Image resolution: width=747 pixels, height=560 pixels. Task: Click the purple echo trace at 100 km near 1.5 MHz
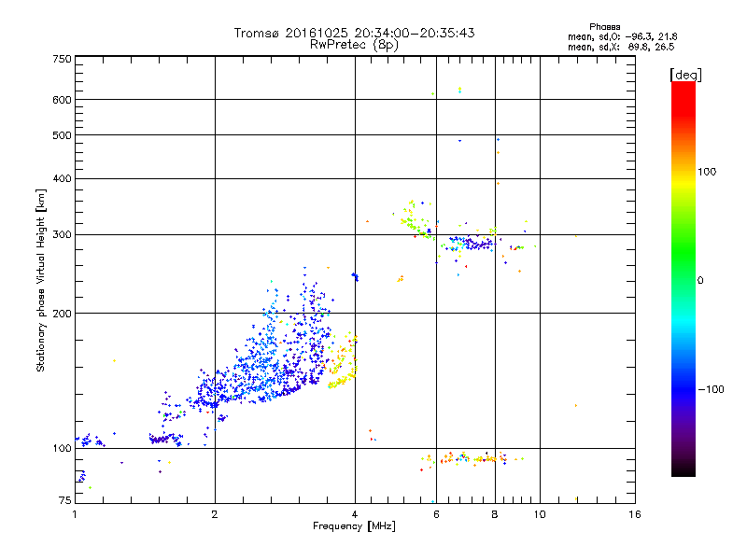pyautogui.click(x=165, y=439)
